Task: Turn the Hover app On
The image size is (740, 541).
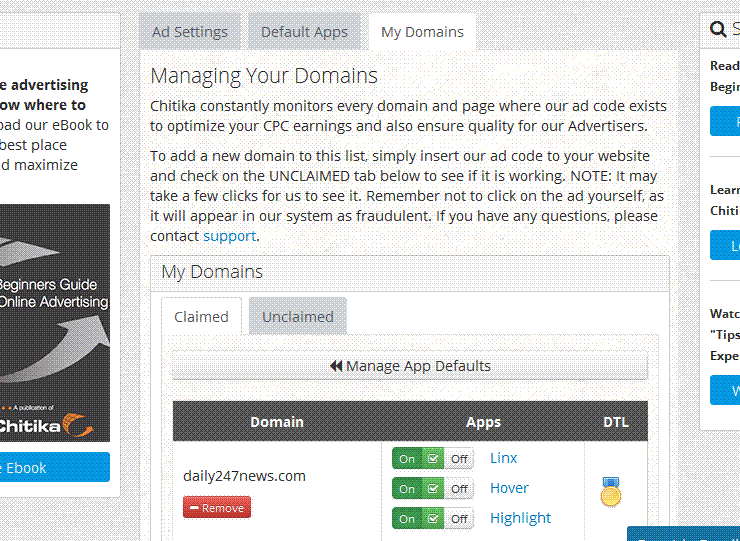Action: tap(407, 489)
